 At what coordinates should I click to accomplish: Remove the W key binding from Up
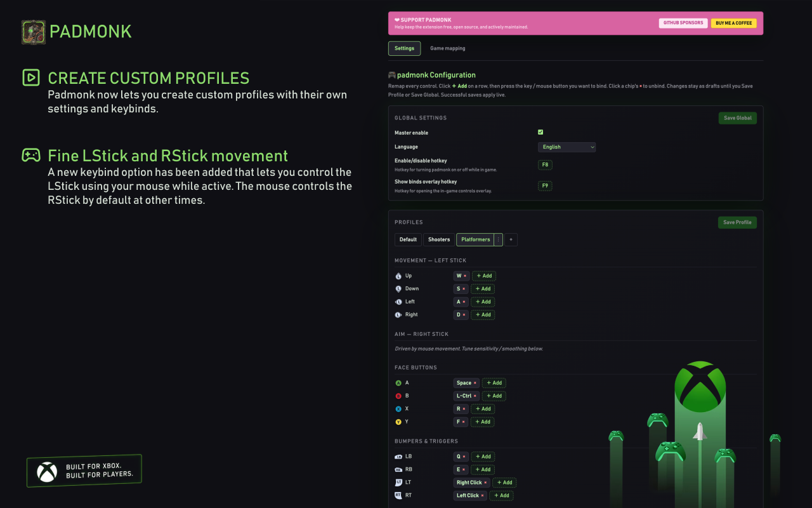[465, 276]
